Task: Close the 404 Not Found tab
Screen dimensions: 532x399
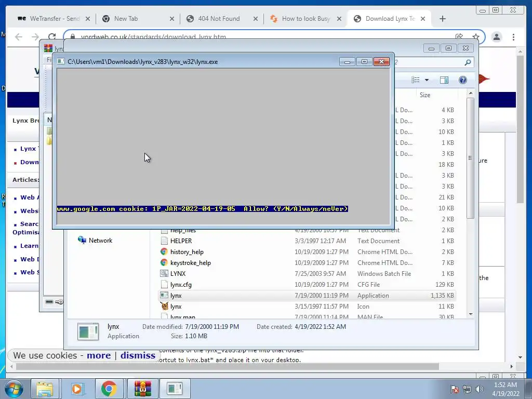Action: 256,19
